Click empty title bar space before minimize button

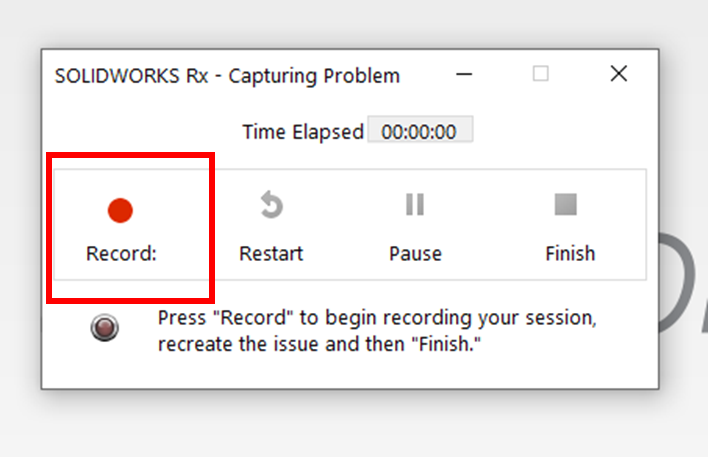pyautogui.click(x=424, y=75)
